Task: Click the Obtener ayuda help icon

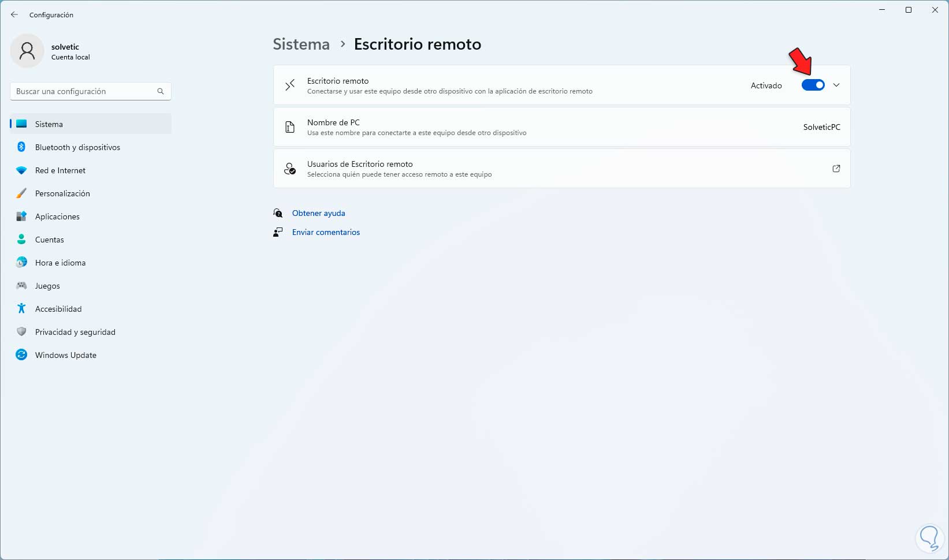Action: click(x=278, y=213)
